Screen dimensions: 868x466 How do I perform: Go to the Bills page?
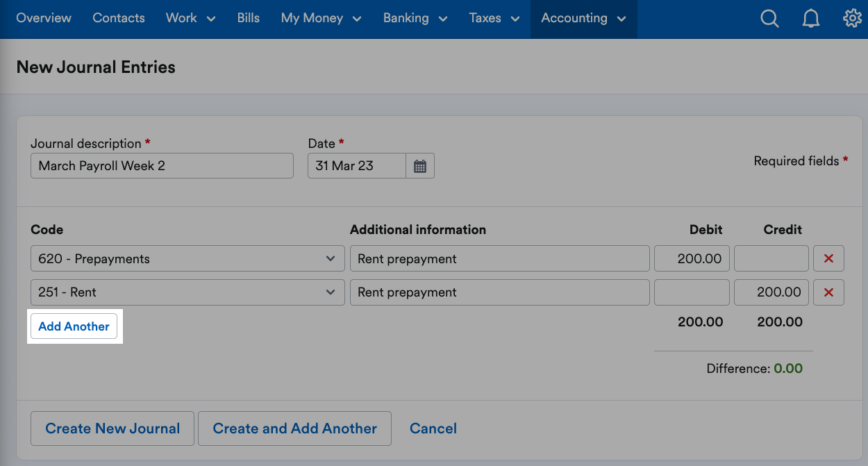click(x=249, y=19)
